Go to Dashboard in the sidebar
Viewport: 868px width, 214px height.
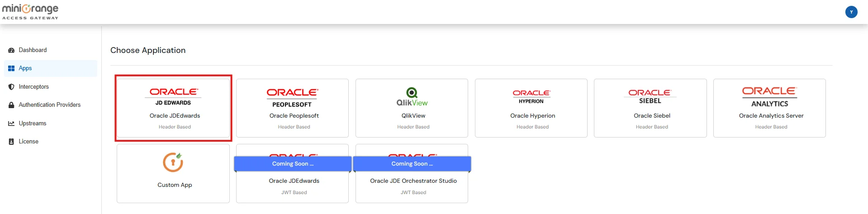33,50
